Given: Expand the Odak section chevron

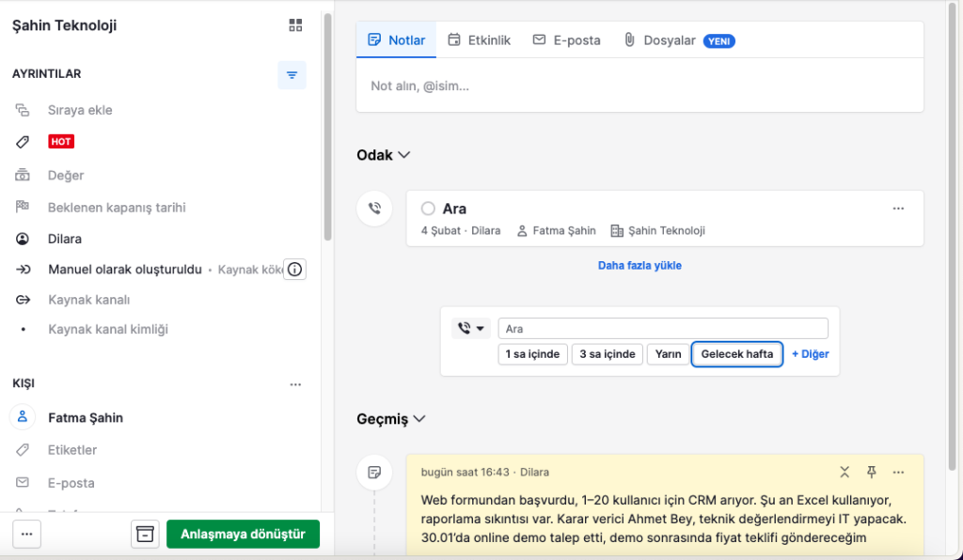Looking at the screenshot, I should pyautogui.click(x=404, y=155).
